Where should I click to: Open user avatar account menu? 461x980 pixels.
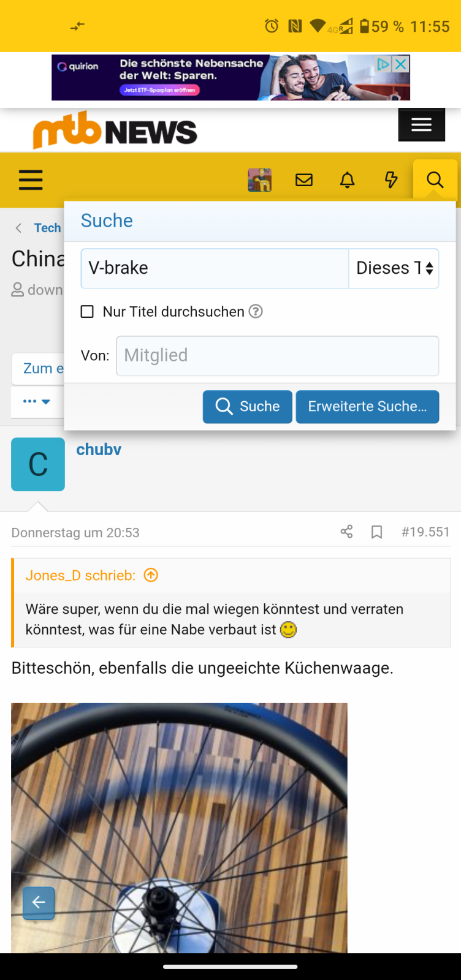click(x=259, y=180)
